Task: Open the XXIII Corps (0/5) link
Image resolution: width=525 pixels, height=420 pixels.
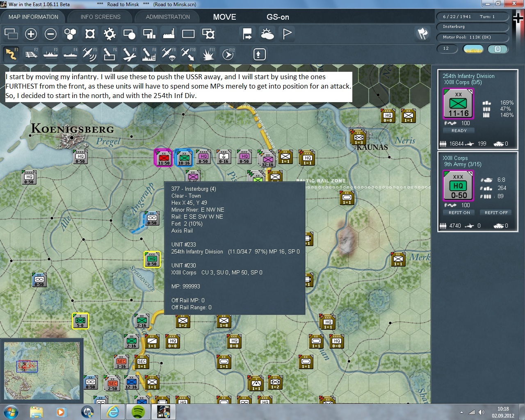Action: 463,82
